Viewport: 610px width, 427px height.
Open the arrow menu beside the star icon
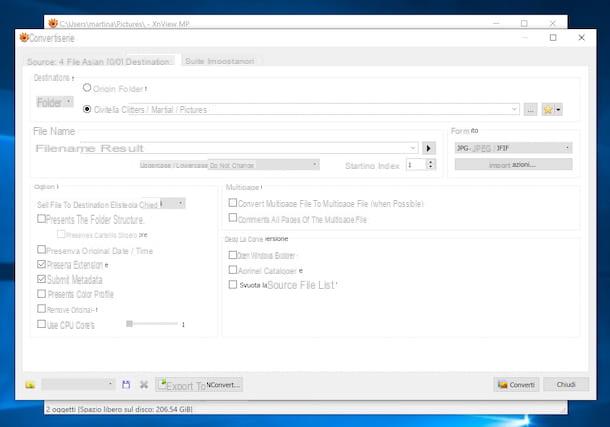click(558, 110)
